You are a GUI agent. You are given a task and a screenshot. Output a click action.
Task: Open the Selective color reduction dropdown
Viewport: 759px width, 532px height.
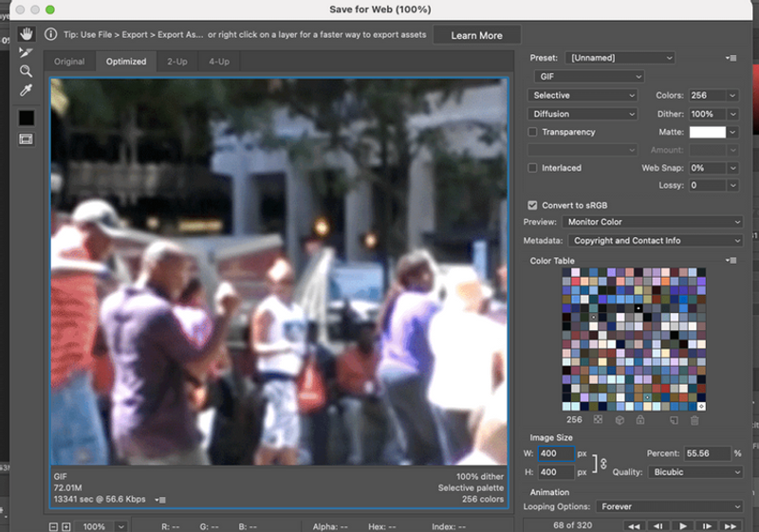point(583,95)
